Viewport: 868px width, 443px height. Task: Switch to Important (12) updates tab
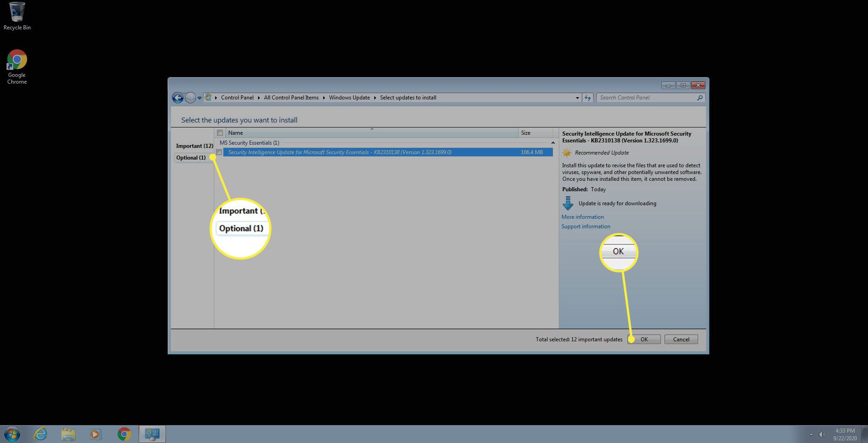click(x=194, y=146)
